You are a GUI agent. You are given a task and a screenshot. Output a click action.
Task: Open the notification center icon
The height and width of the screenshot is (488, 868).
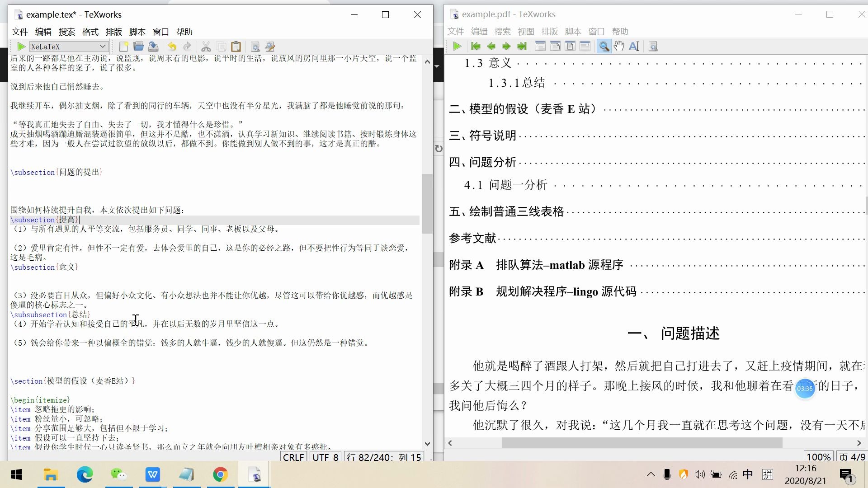click(846, 475)
